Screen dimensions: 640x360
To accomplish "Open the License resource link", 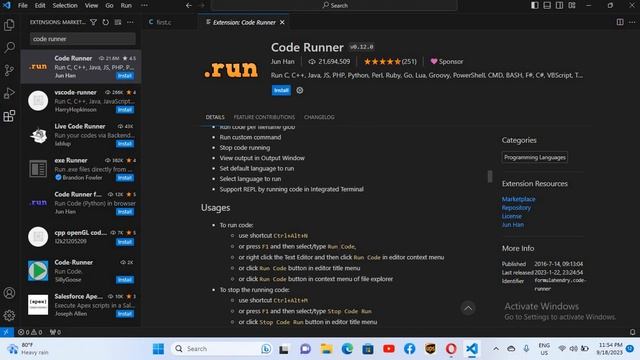I will [512, 216].
